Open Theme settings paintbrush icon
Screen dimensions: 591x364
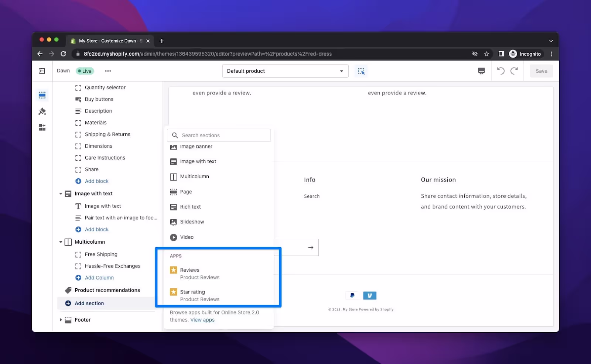[42, 111]
